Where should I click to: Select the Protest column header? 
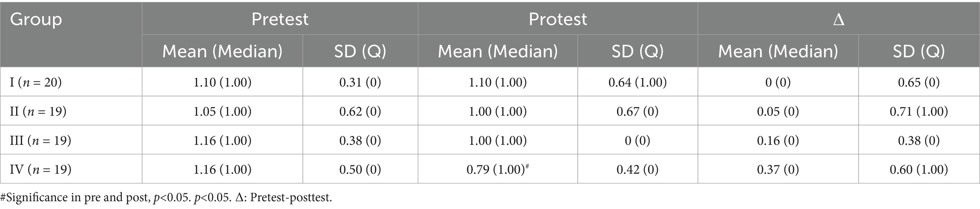coord(558,19)
